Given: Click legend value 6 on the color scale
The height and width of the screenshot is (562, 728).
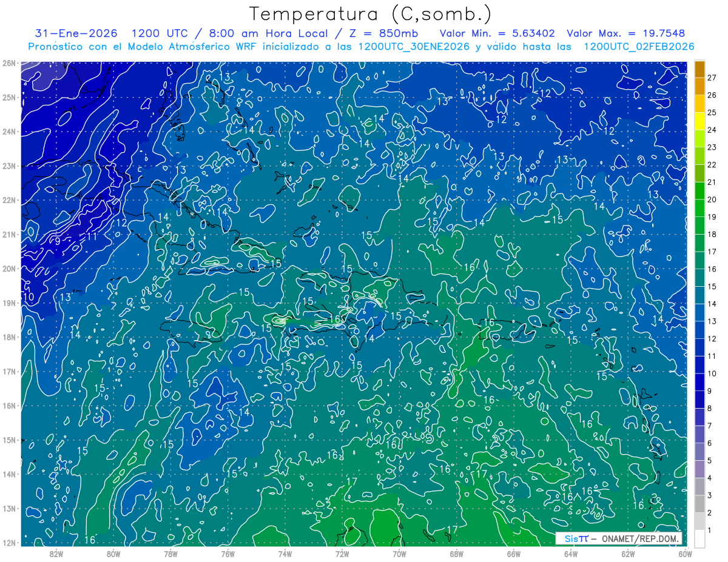Looking at the screenshot, I should 710,443.
